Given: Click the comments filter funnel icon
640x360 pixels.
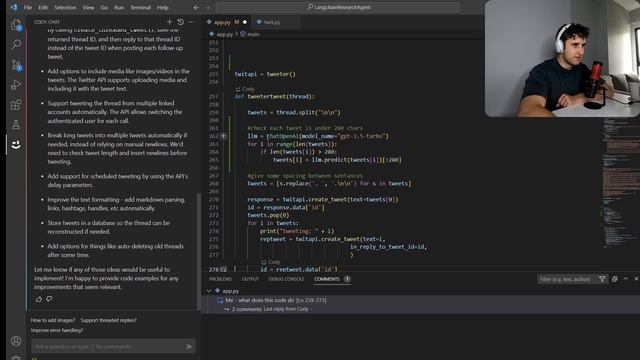Looking at the screenshot, I should pos(602,279).
